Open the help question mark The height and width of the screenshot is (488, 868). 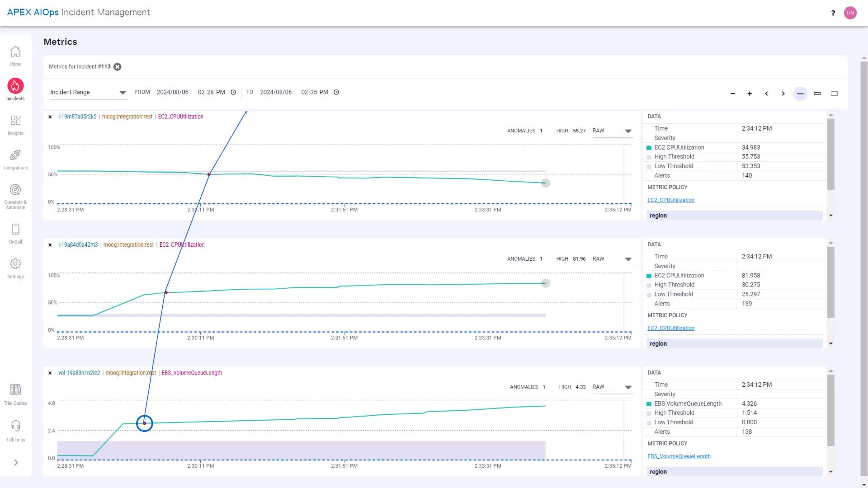point(833,13)
